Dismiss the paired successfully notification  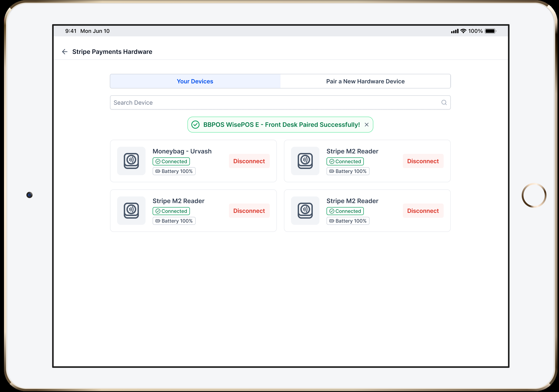[x=366, y=125]
